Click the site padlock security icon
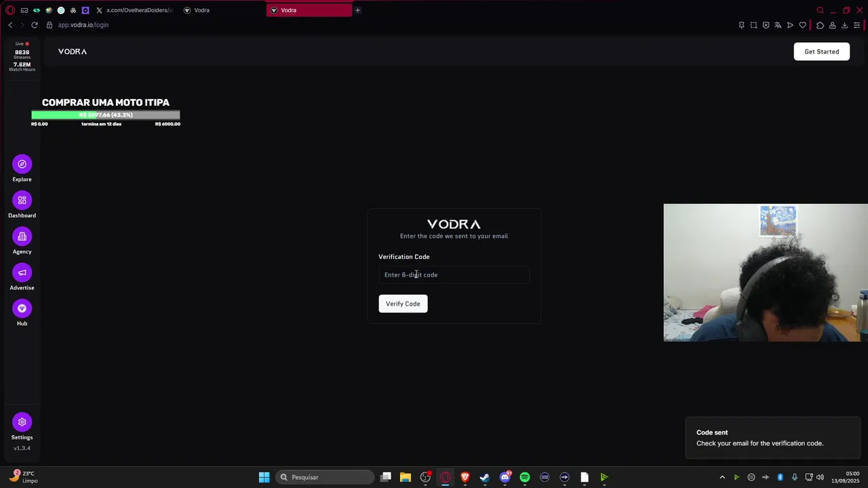Viewport: 868px width, 488px height. (50, 25)
